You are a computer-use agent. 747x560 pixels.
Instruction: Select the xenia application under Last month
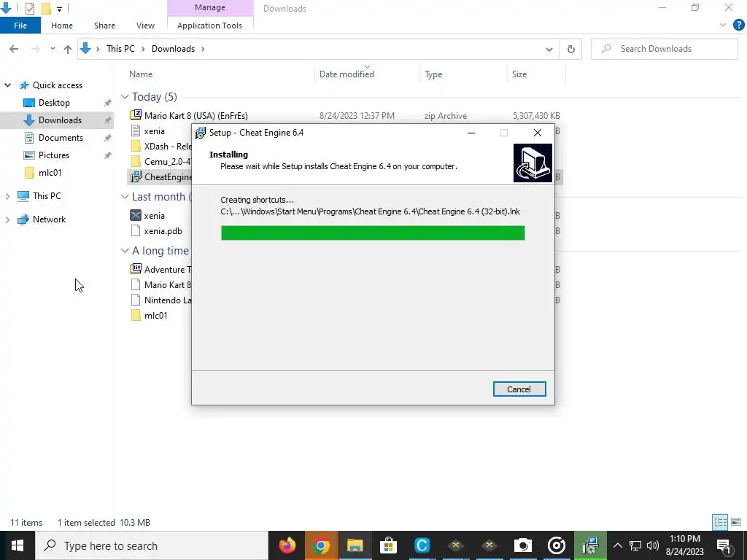tap(155, 216)
